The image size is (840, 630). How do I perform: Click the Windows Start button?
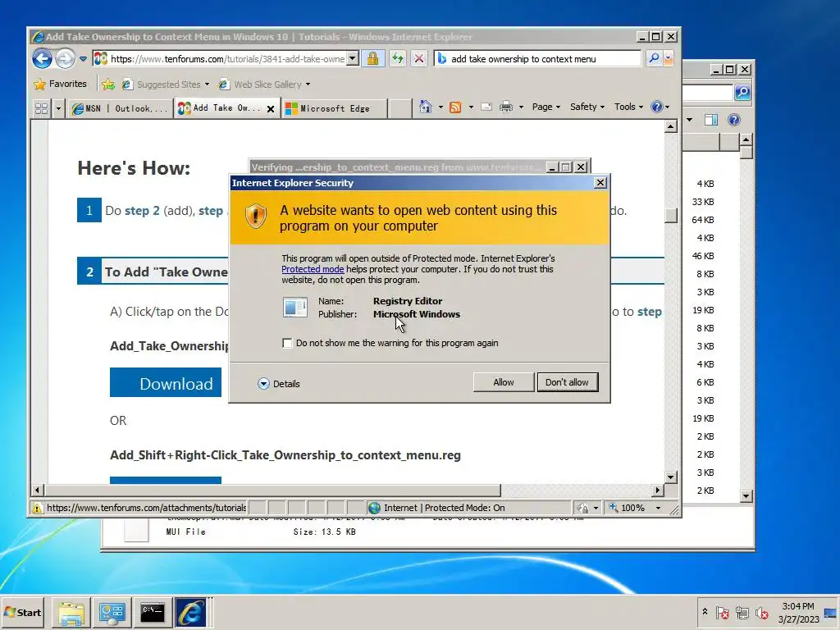click(x=23, y=612)
